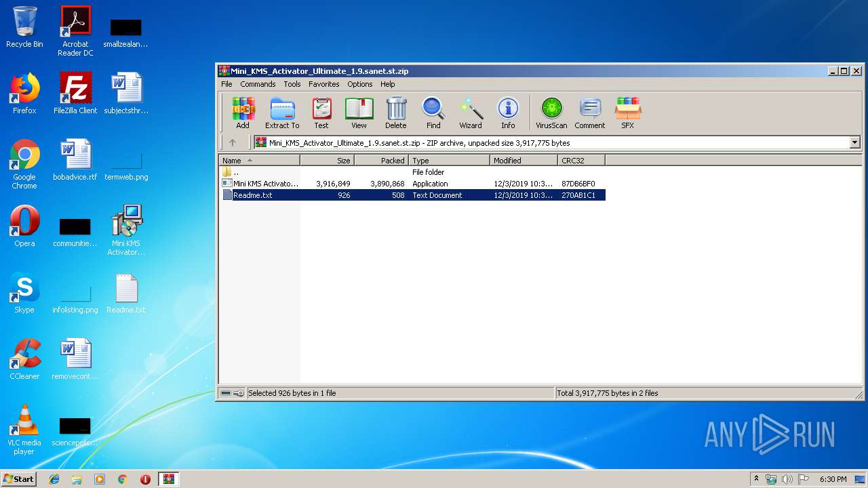Select subjectsthr document on desktop
868x488 pixels.
click(126, 94)
